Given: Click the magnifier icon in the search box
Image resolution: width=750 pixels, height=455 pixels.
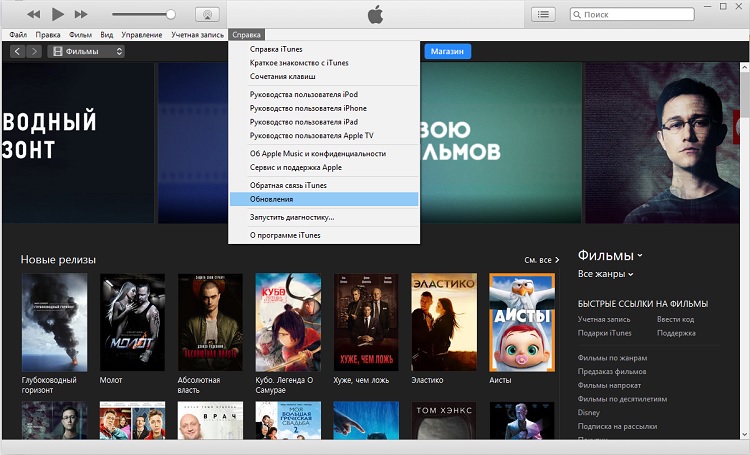Looking at the screenshot, I should pos(577,14).
